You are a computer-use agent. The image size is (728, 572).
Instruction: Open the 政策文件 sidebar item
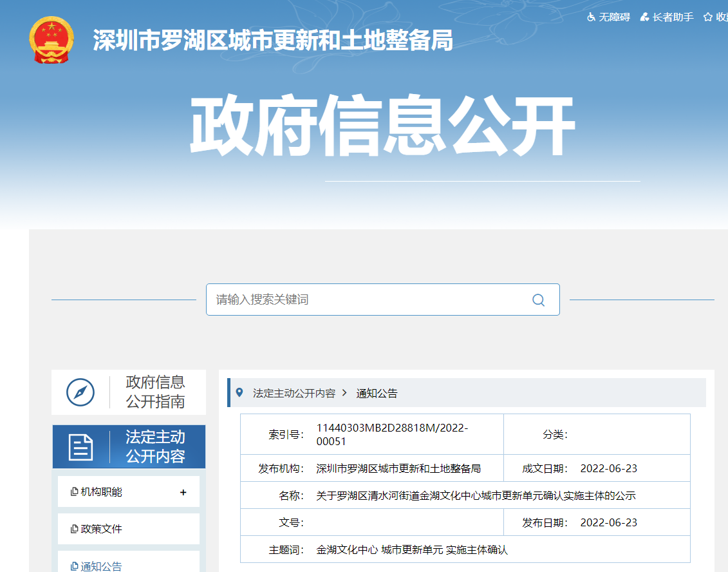tap(101, 529)
